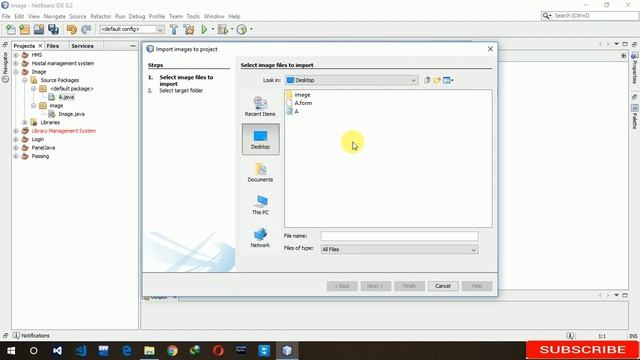The image size is (640, 360).
Task: Open the Palette side panel tab
Action: coord(635,117)
